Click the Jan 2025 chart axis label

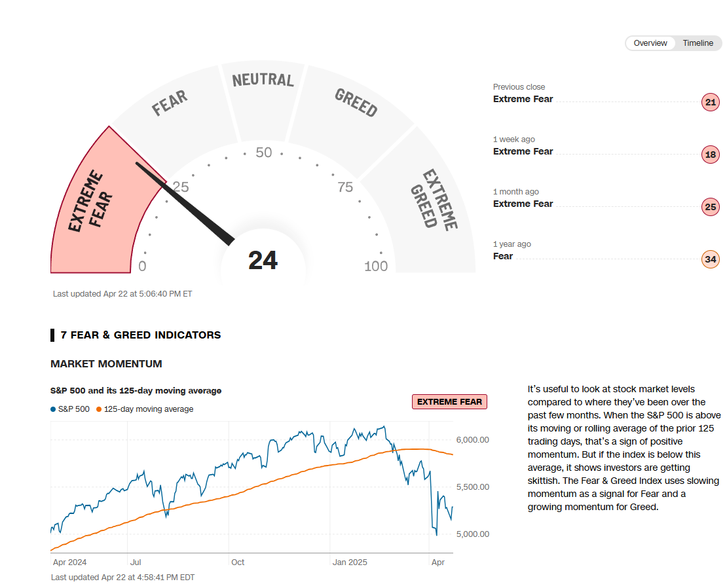click(350, 562)
